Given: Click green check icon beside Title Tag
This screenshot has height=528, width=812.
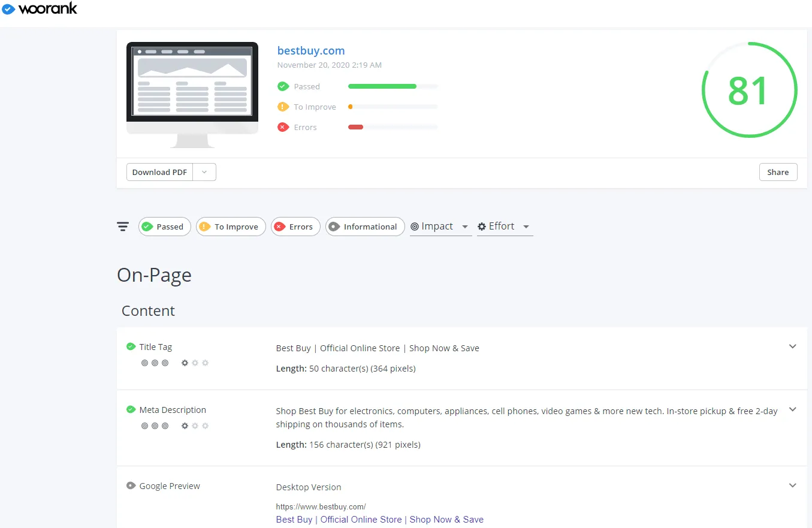Looking at the screenshot, I should coord(131,347).
